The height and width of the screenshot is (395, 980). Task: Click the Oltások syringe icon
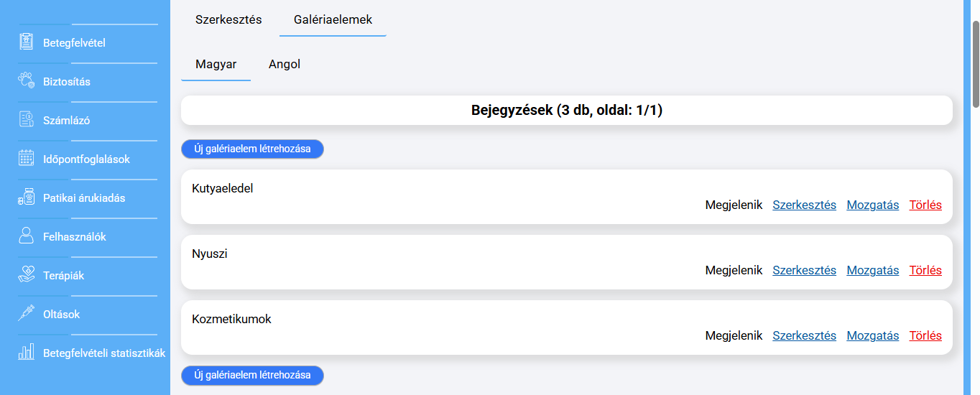27,313
